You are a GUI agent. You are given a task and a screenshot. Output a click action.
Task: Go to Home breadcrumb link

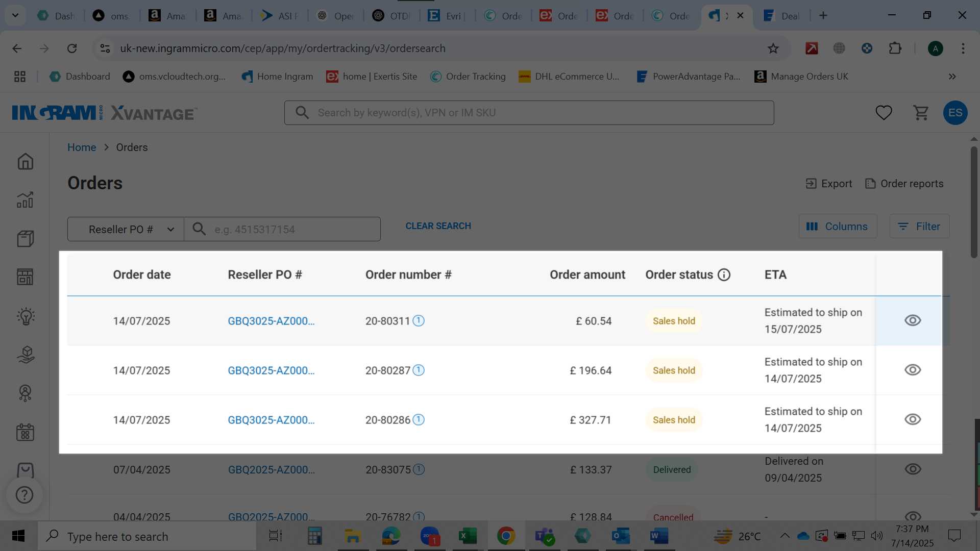coord(82,147)
